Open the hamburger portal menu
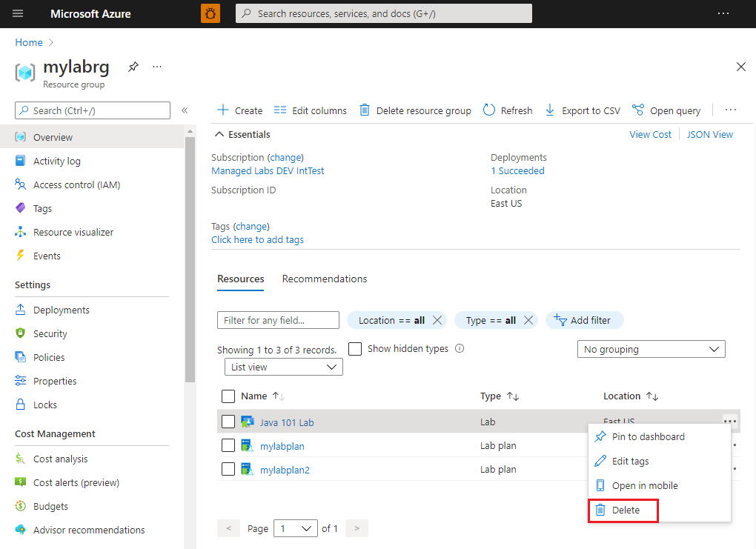 [x=18, y=13]
